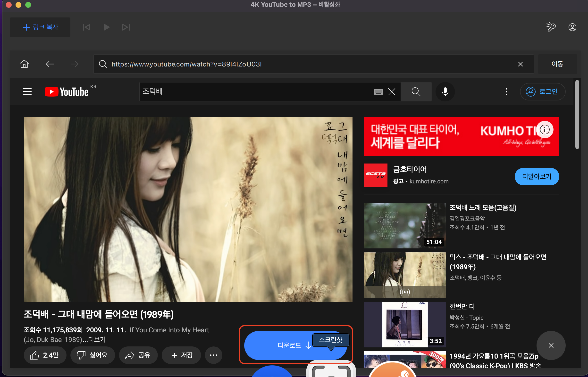
Task: Click the 이동 go button
Action: [x=557, y=64]
